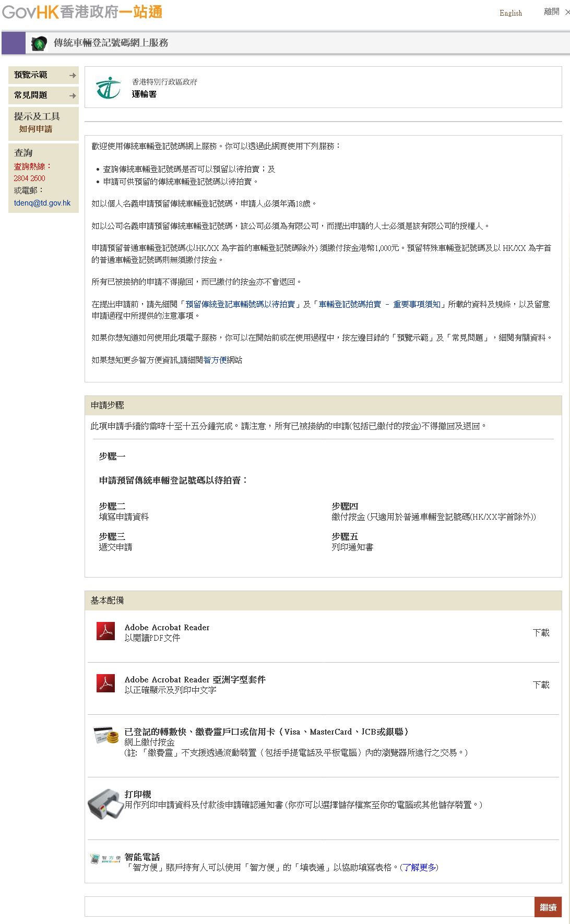Click the 步驟一 heading

[x=112, y=456]
